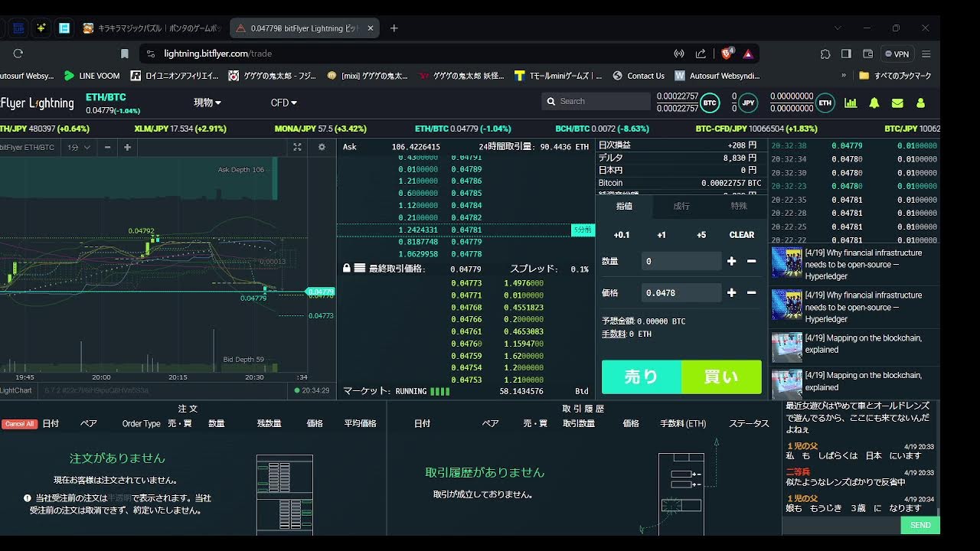Open the 1分 chart interval dropdown
Screen dimensions: 980x551
click(79, 147)
